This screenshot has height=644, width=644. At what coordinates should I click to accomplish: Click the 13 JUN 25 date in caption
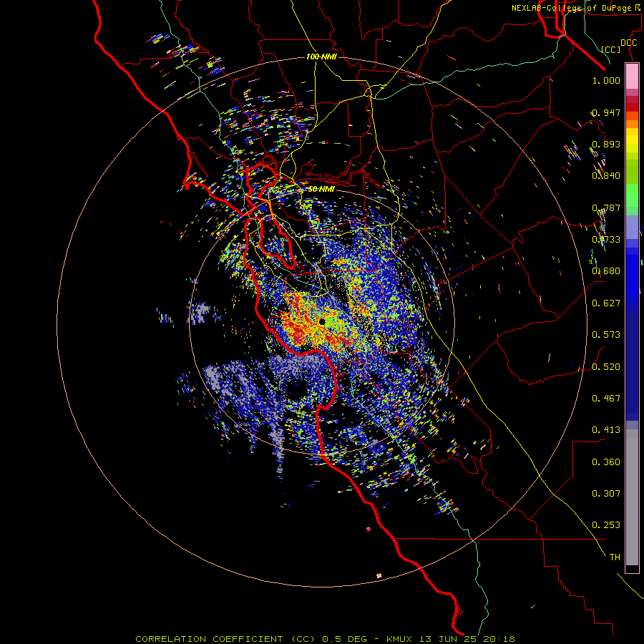pyautogui.click(x=447, y=639)
